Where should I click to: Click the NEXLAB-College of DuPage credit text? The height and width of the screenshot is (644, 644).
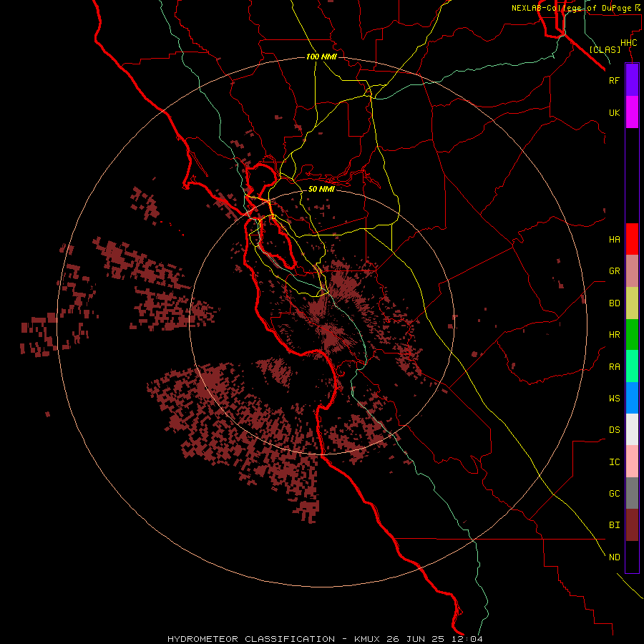click(x=575, y=8)
